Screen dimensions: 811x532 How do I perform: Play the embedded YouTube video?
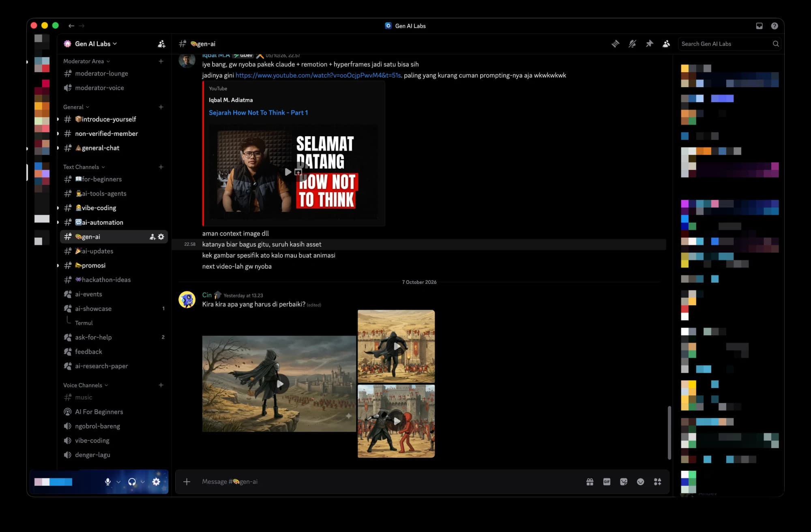(x=287, y=172)
